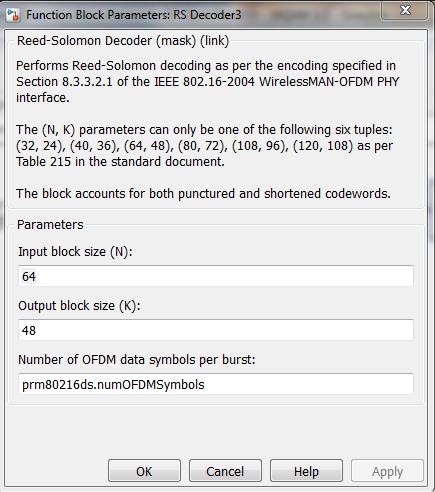Click the Reed-Solomon Decoder (mask) (link) heading
Screen dimensions: 435x492
point(123,41)
